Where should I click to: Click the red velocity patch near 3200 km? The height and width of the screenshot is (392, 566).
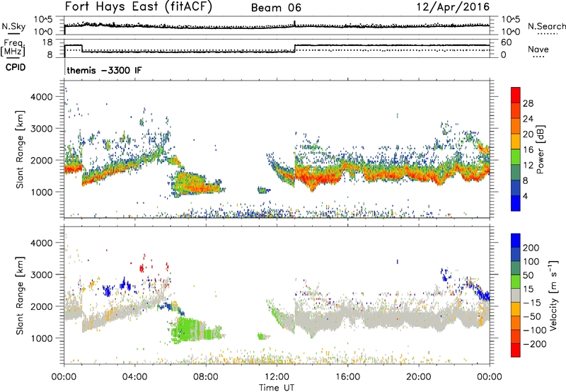pyautogui.click(x=141, y=268)
